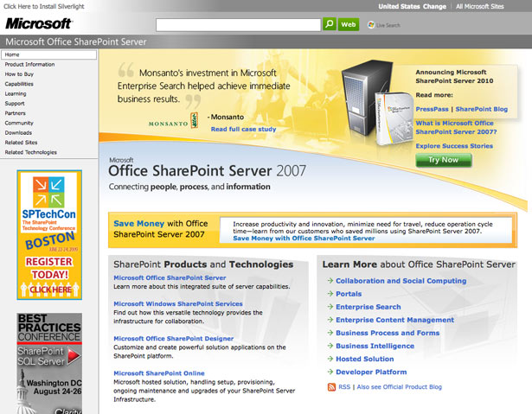Screen dimensions: 532x414
Task: Click the Change country link
Action: coord(434,6)
